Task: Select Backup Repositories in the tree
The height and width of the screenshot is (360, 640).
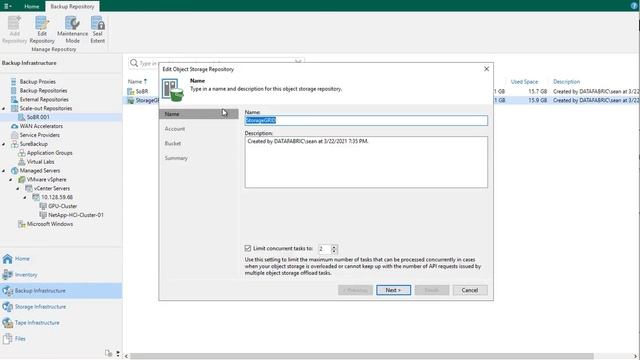Action: [43, 91]
